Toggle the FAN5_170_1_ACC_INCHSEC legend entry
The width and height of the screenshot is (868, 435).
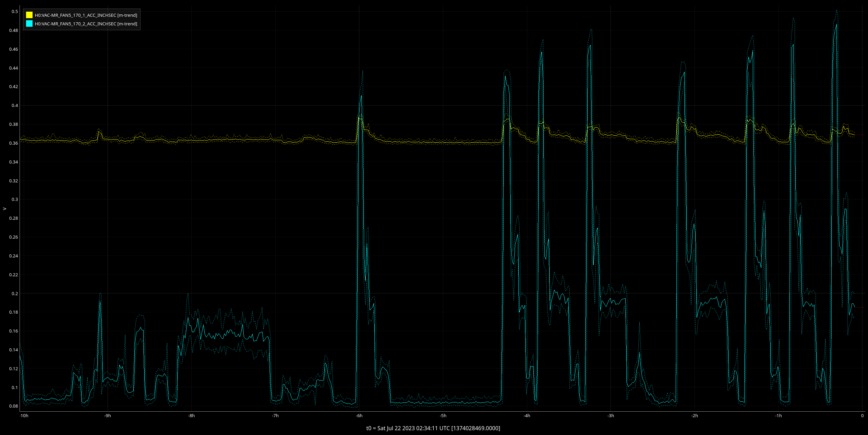(x=86, y=15)
